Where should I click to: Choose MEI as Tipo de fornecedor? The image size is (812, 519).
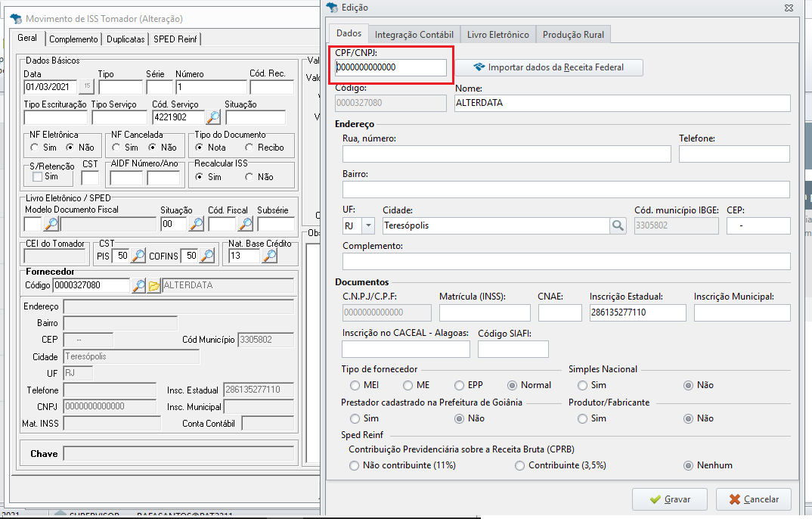tap(355, 385)
